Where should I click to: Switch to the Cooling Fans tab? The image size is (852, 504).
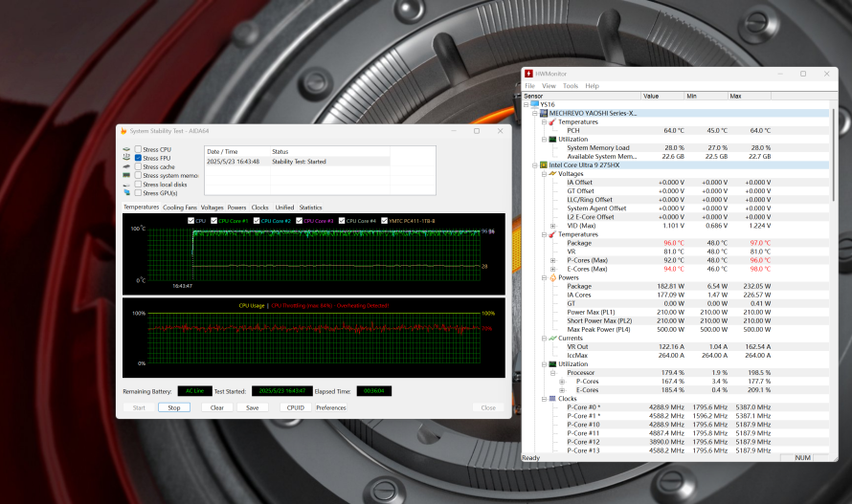pyautogui.click(x=180, y=208)
